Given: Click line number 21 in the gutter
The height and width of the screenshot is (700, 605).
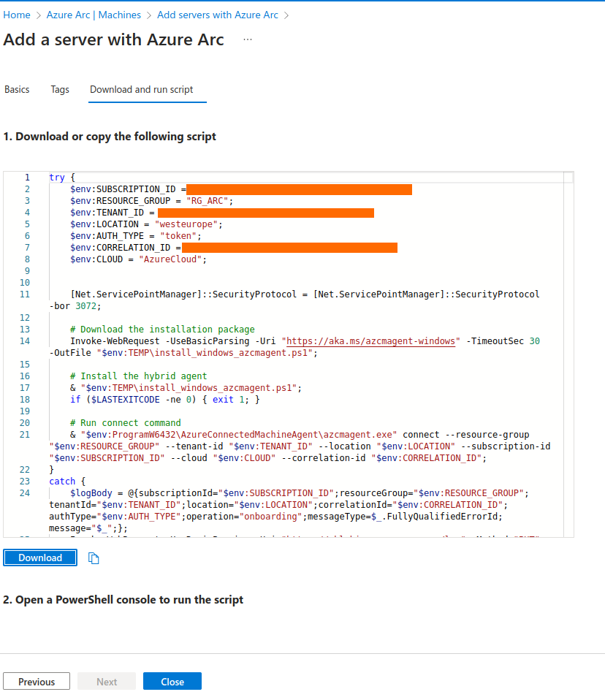Looking at the screenshot, I should 25,435.
